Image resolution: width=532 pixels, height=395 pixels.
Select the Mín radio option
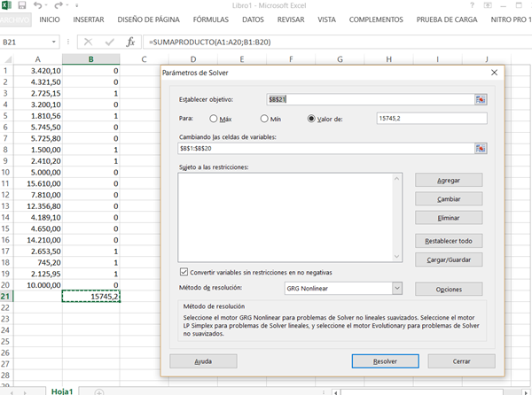click(x=265, y=118)
